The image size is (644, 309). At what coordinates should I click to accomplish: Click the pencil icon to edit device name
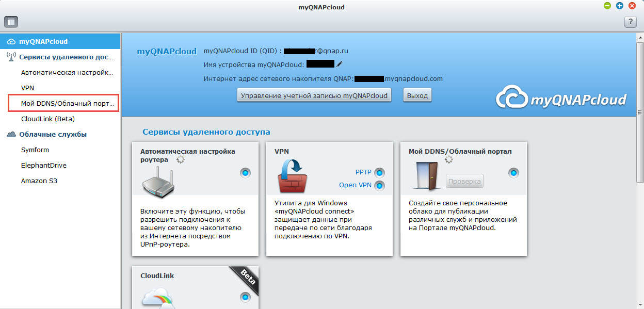coord(340,64)
